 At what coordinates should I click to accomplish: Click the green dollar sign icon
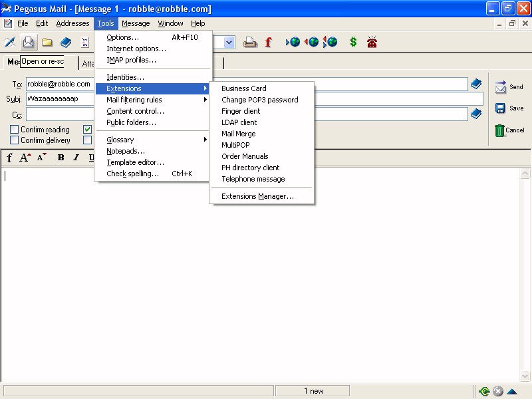pyautogui.click(x=353, y=42)
